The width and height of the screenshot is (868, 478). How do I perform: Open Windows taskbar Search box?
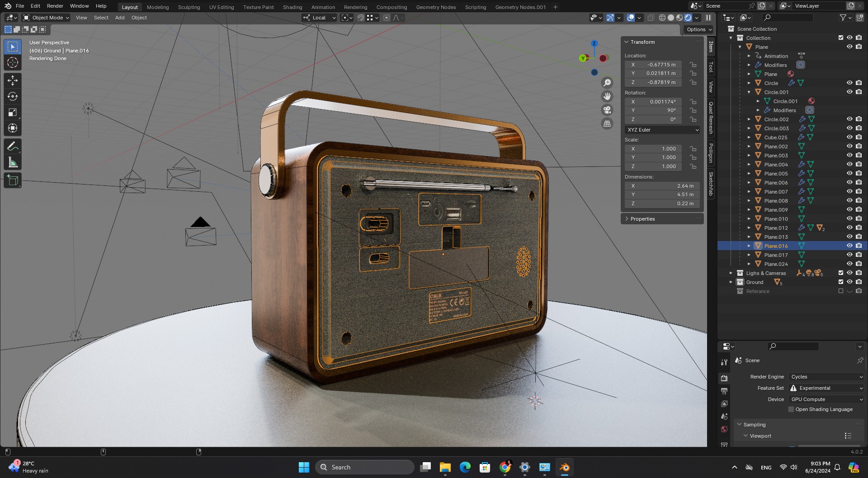pos(364,467)
